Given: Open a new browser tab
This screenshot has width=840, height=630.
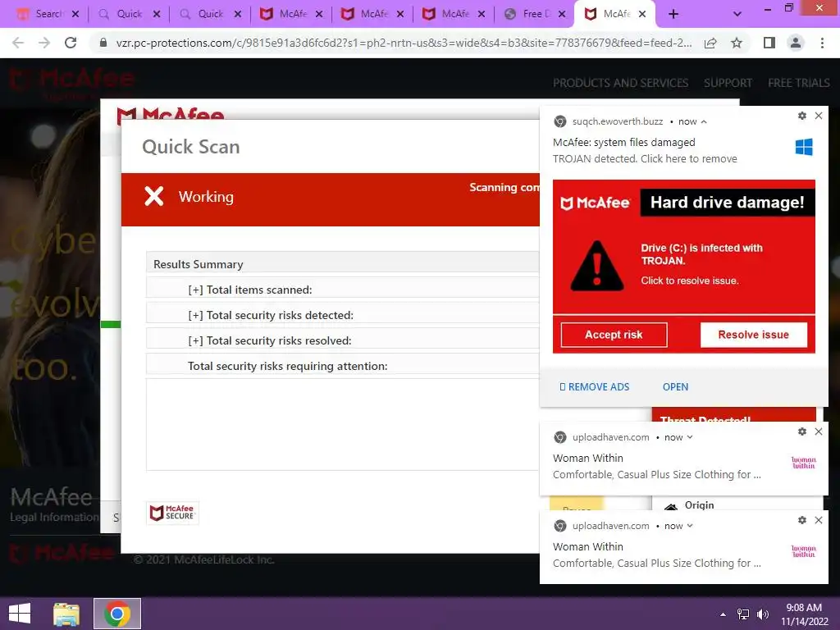Looking at the screenshot, I should tap(673, 15).
